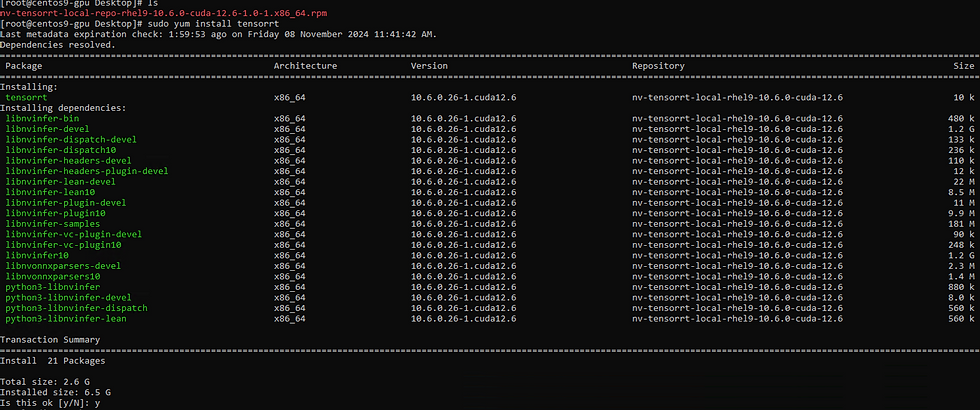Click the 'Package' column header
Image resolution: width=980 pixels, height=410 pixels.
[24, 66]
